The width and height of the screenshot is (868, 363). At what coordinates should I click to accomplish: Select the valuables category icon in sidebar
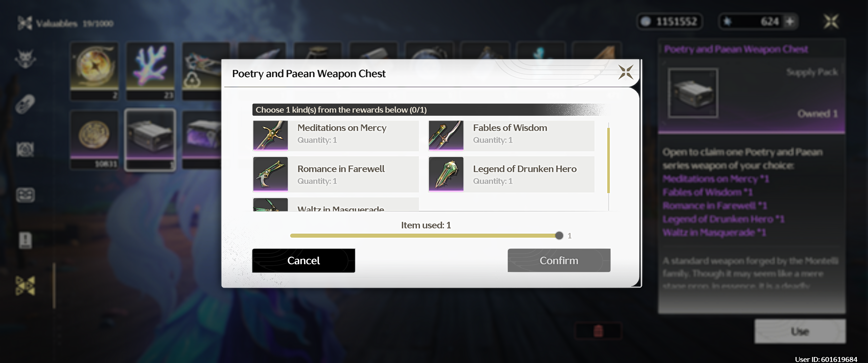[x=25, y=286]
